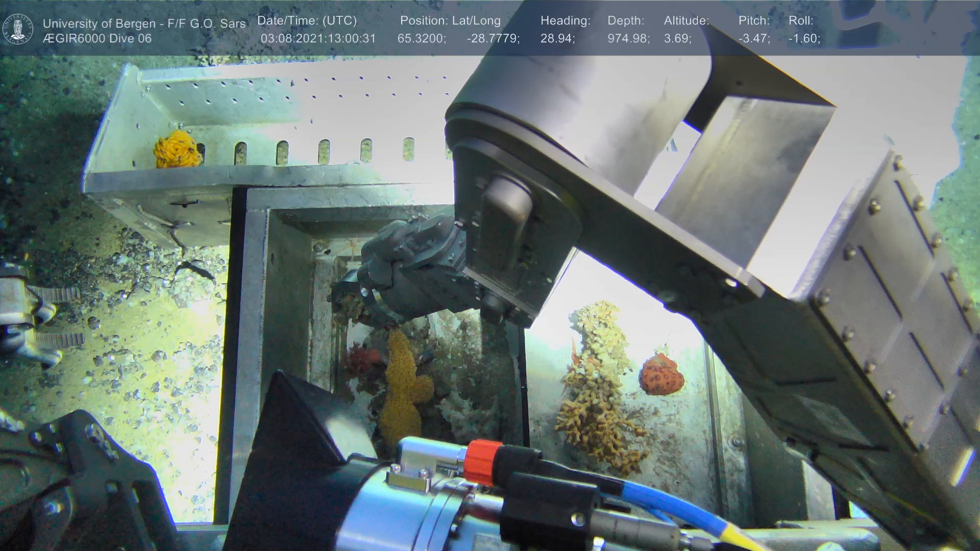Click the 'Altitude:' label
Image resolution: width=980 pixels, height=551 pixels.
coord(686,20)
